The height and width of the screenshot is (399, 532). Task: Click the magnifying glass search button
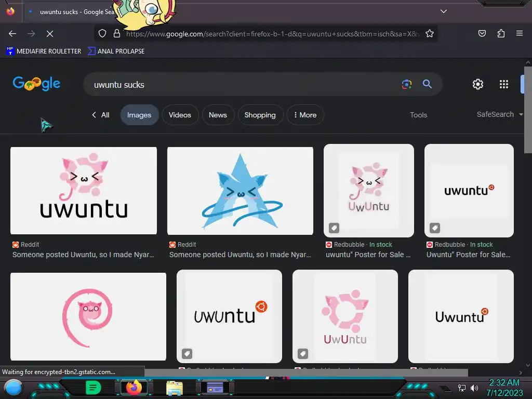tap(427, 84)
